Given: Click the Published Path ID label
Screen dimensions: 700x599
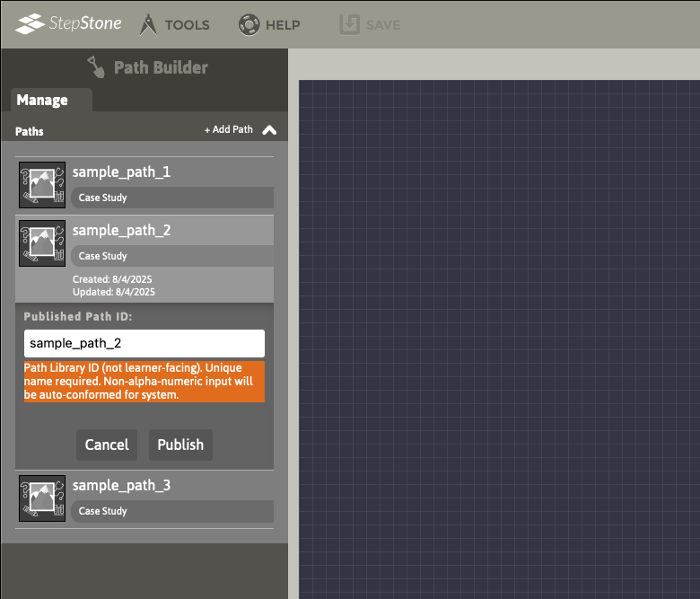Looking at the screenshot, I should pos(78,317).
